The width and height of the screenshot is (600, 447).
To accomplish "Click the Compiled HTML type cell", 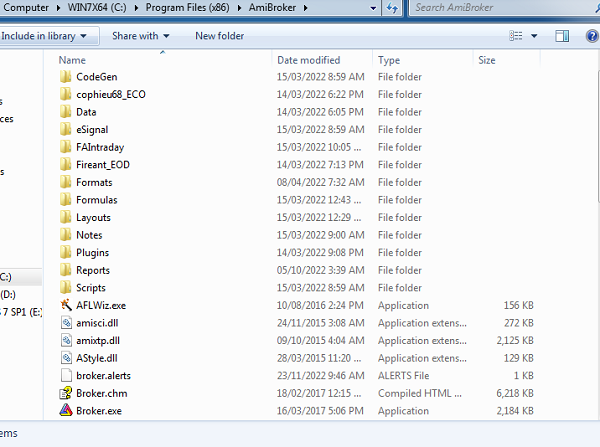I will coord(420,393).
